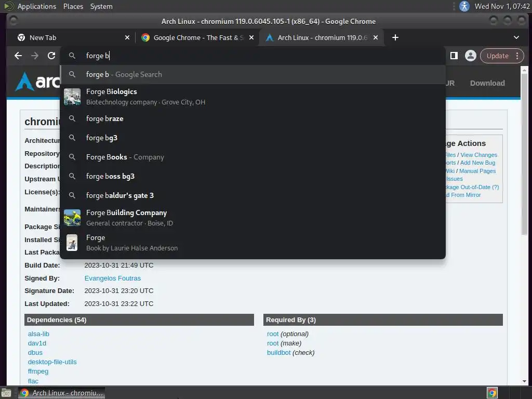Click search icon beside 'forge bg3'
This screenshot has width=532, height=399.
(x=72, y=138)
